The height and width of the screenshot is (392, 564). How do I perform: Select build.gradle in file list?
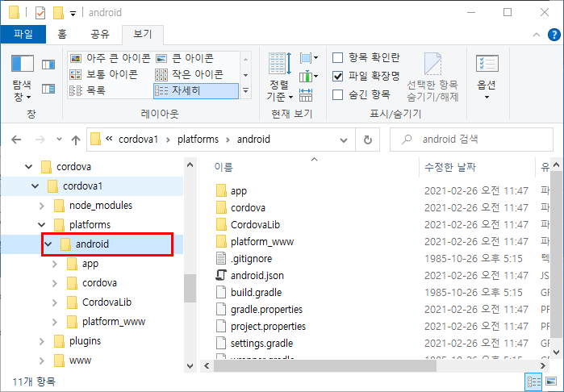click(256, 292)
